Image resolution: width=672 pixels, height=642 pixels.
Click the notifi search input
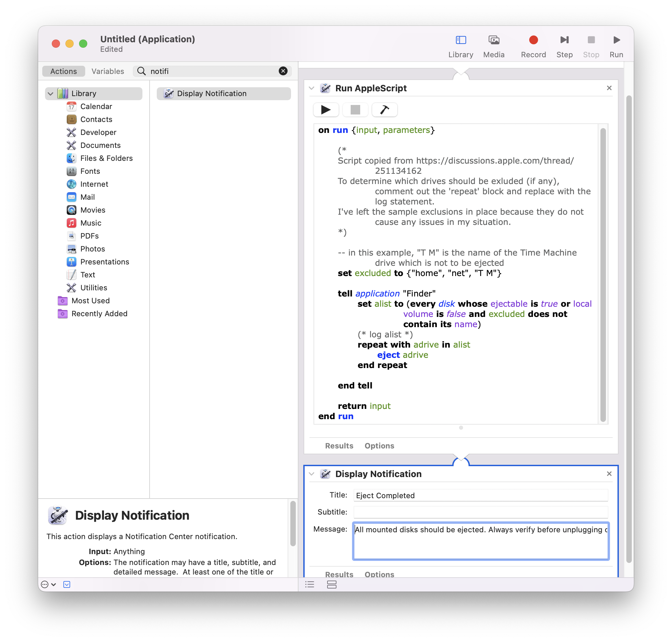click(x=212, y=71)
